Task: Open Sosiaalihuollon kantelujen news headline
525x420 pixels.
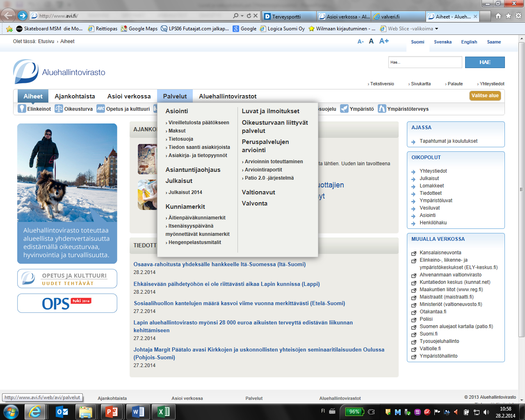Action: pos(239,304)
